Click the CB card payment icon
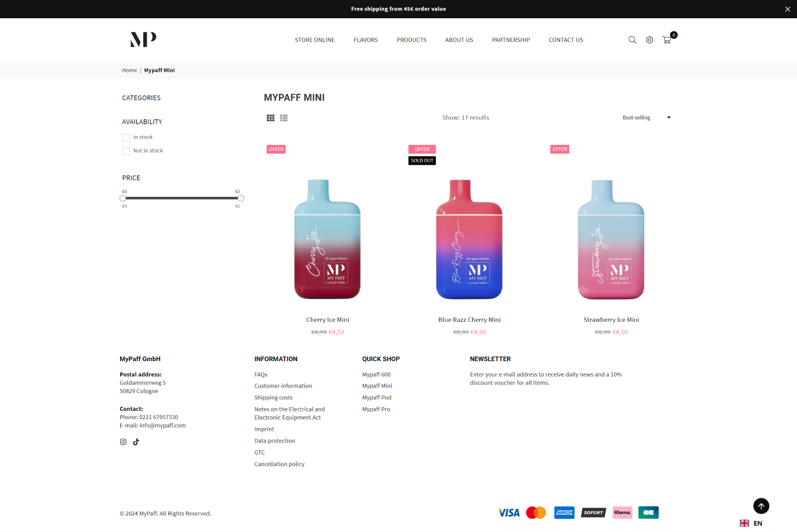The height and width of the screenshot is (532, 797). tap(648, 513)
